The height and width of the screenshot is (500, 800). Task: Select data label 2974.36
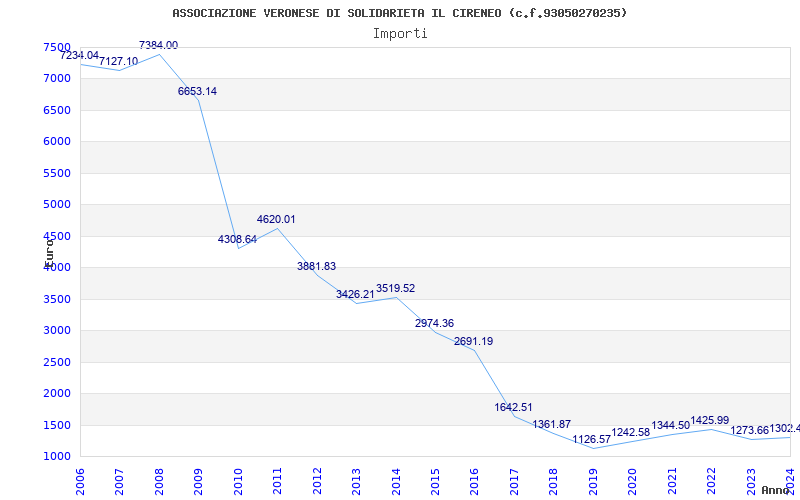[434, 323]
